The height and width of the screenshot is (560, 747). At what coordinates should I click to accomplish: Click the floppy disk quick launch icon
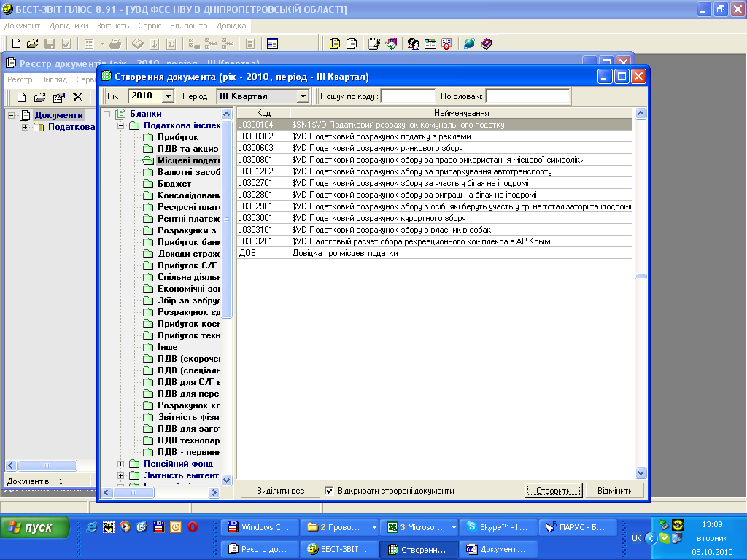point(158,527)
